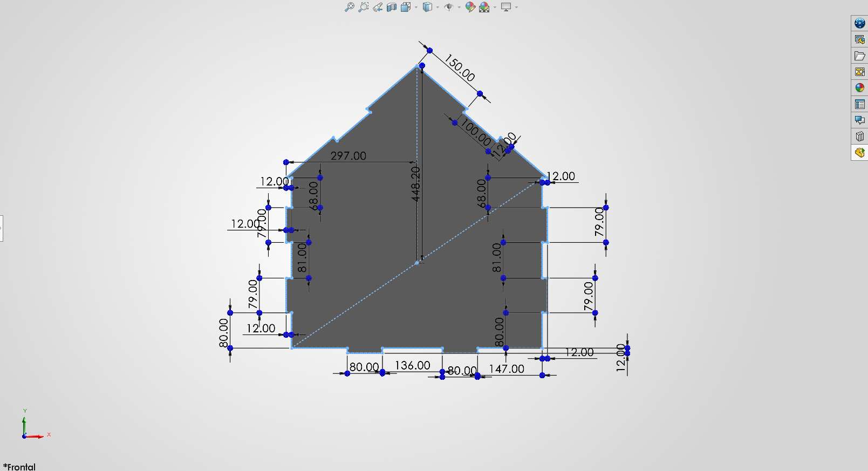This screenshot has width=868, height=471.
Task: Open the File Explorer folder tab
Action: tap(860, 56)
